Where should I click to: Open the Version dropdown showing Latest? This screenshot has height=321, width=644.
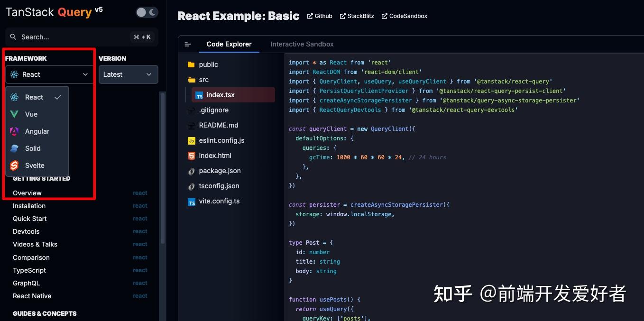(128, 74)
